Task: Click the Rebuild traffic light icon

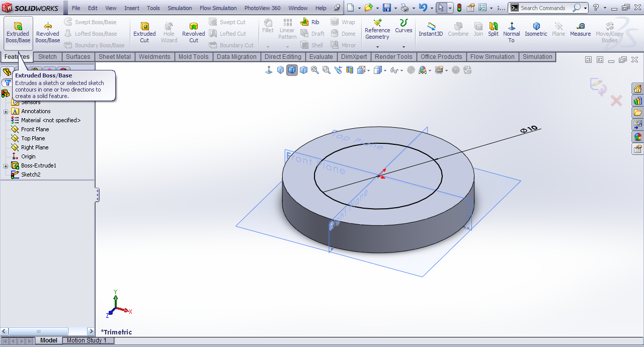Action: pyautogui.click(x=459, y=8)
